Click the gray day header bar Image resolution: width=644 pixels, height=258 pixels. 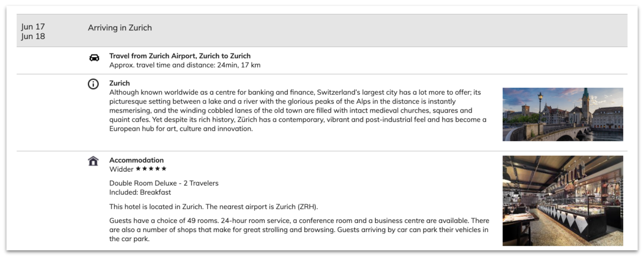[x=322, y=30]
